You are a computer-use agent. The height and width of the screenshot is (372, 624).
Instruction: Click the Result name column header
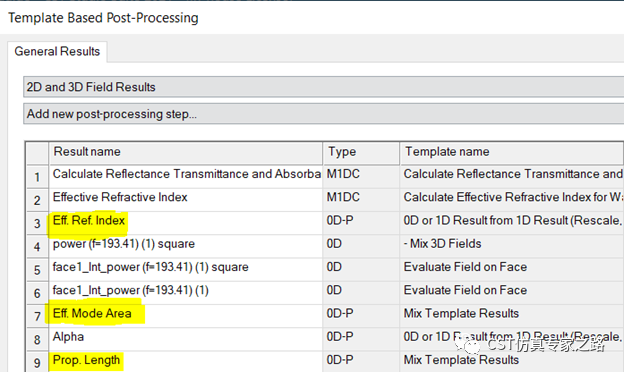pos(186,152)
